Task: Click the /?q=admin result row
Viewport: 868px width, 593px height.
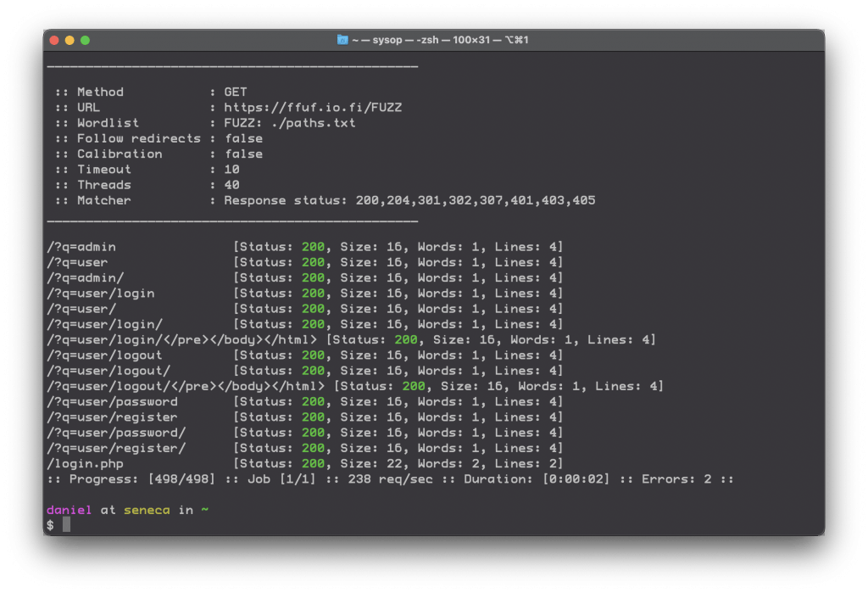Action: pos(305,247)
